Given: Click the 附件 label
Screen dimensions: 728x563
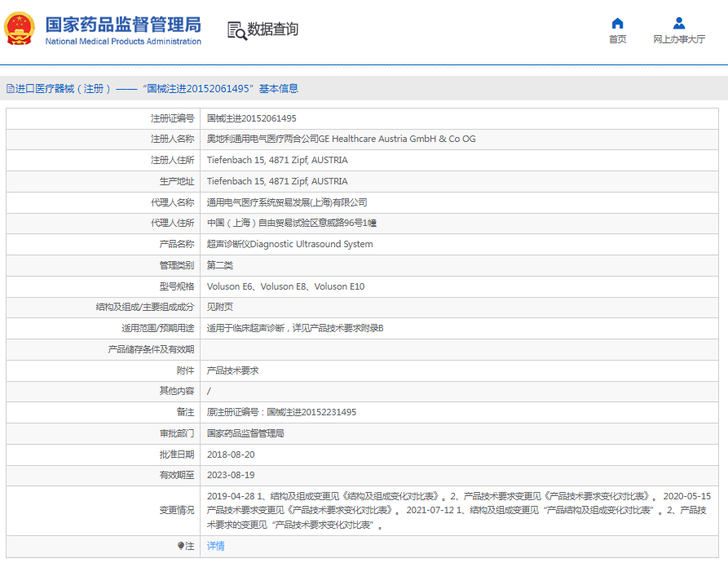Looking at the screenshot, I should click(185, 370).
